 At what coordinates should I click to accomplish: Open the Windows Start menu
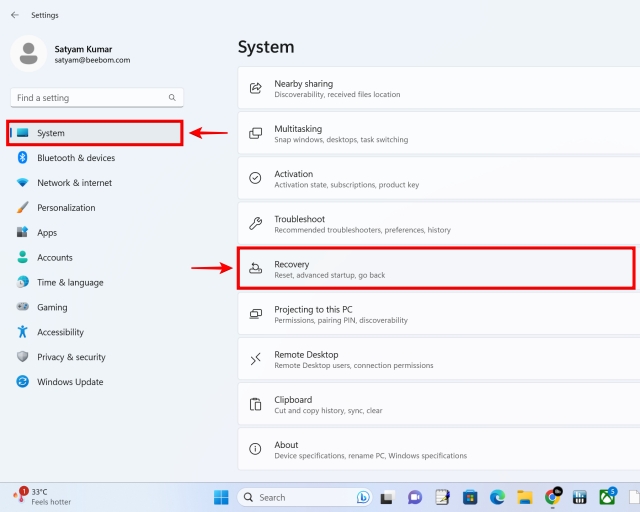tap(221, 497)
